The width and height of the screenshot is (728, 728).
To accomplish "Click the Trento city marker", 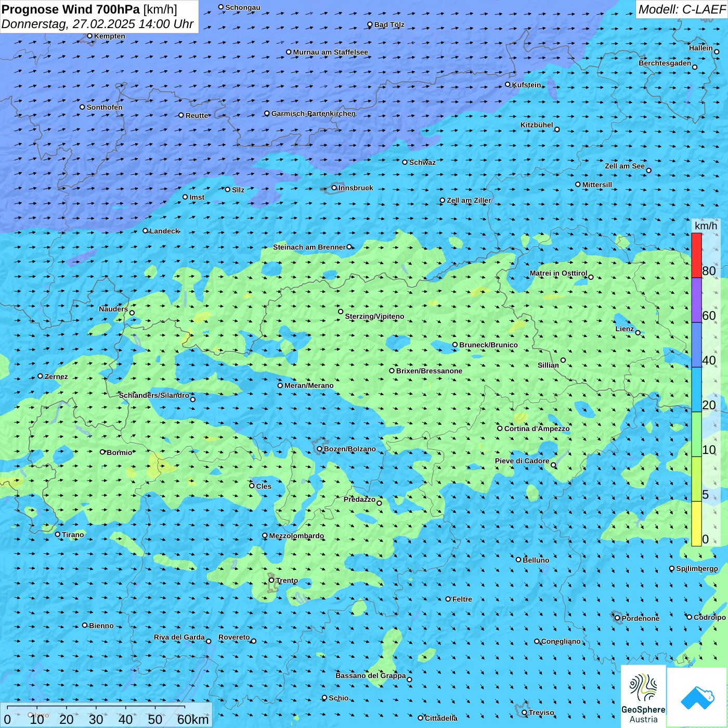I will (271, 580).
